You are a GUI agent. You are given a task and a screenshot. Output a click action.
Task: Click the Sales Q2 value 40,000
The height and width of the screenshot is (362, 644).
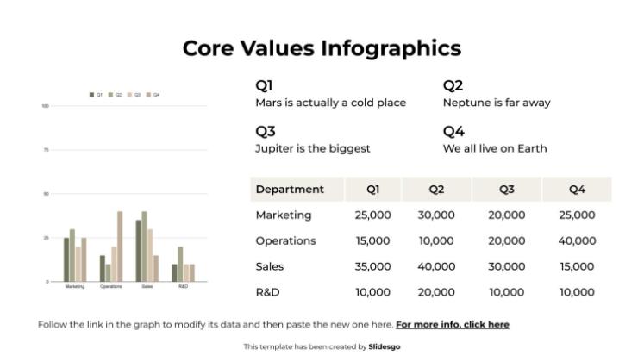click(x=435, y=267)
